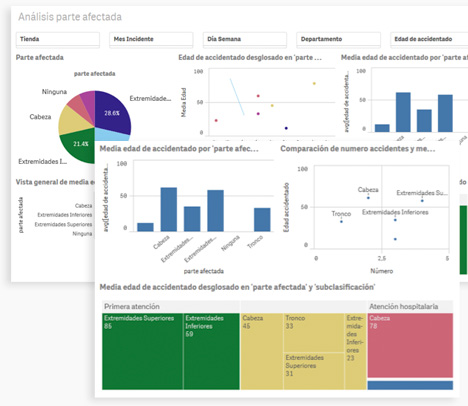The width and height of the screenshot is (468, 406).
Task: Click the Atención hospitalaria treemap header
Action: (410, 306)
